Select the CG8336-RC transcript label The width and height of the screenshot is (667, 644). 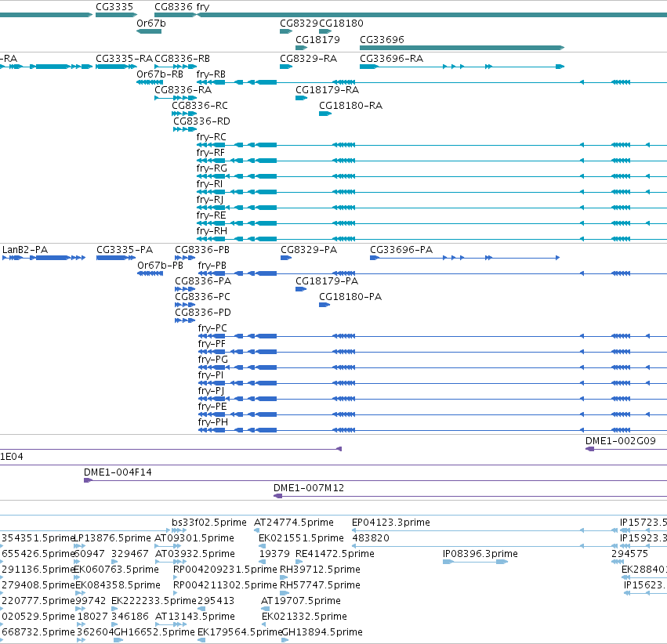(x=200, y=106)
